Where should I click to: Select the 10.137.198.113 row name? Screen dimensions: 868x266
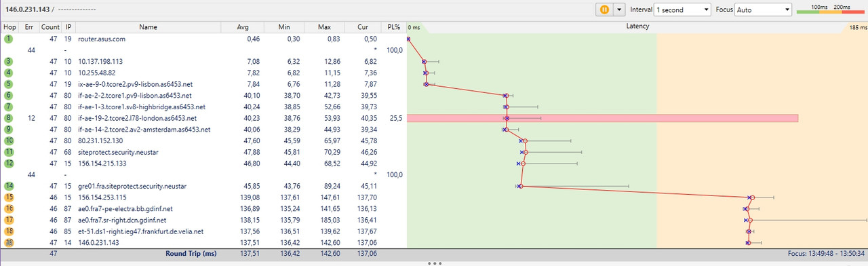click(100, 62)
